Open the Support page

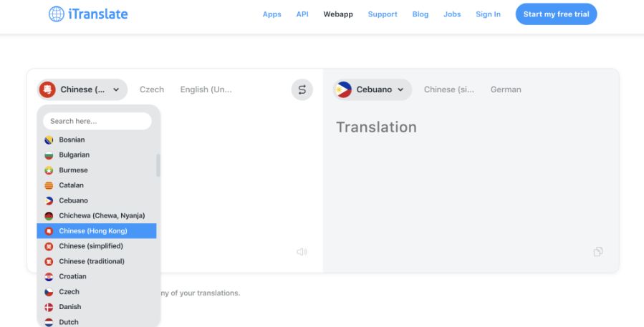tap(383, 14)
